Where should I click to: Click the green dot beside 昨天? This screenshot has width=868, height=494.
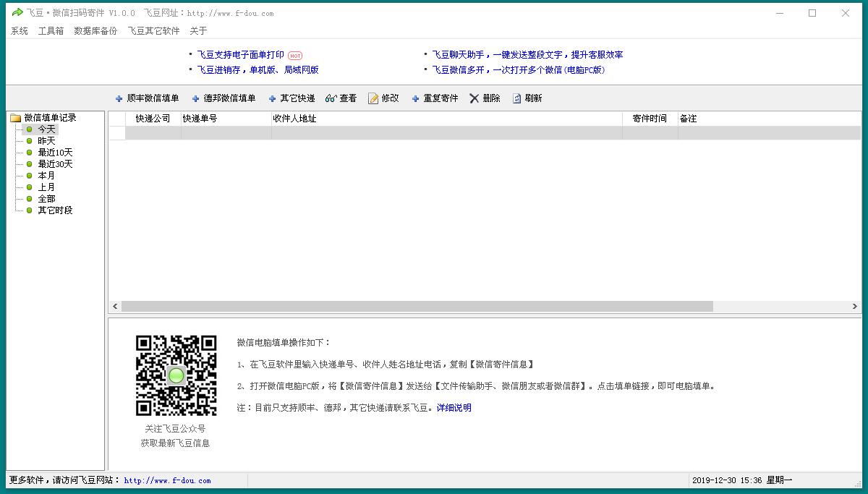[30, 141]
